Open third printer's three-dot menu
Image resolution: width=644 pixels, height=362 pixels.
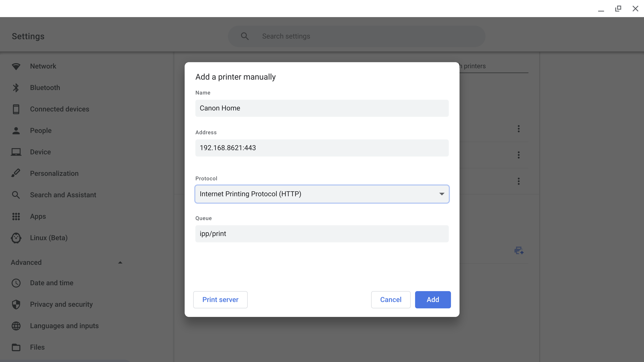point(519,181)
